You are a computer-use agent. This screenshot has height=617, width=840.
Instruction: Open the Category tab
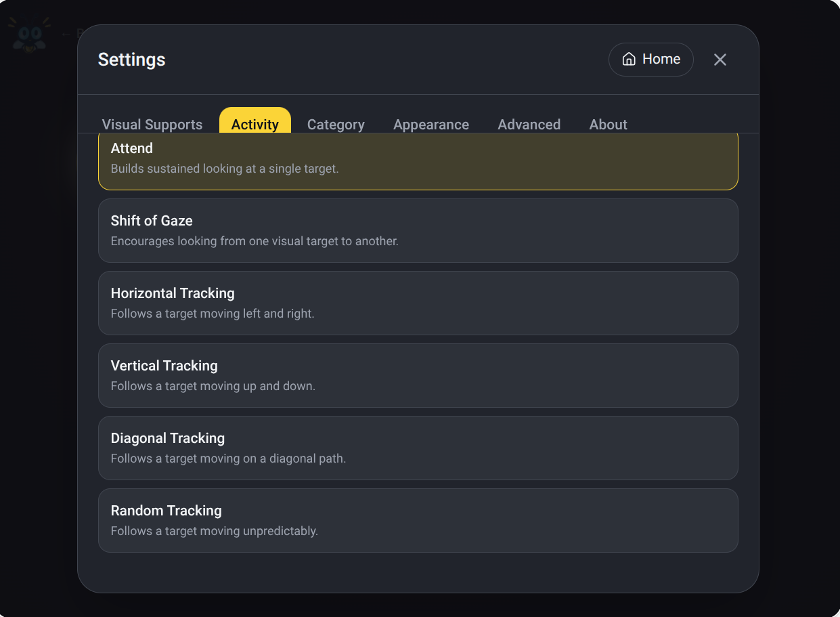pos(336,124)
